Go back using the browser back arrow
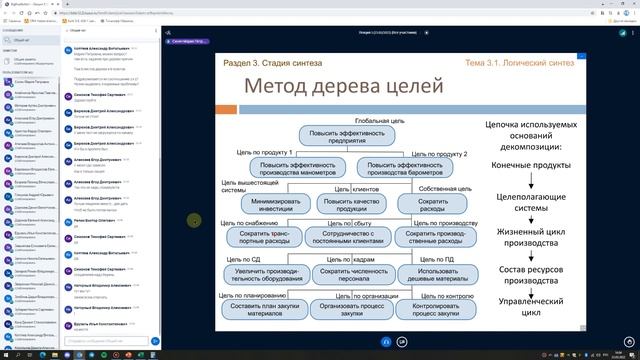Viewport: 640px width, 360px height. [x=5, y=13]
